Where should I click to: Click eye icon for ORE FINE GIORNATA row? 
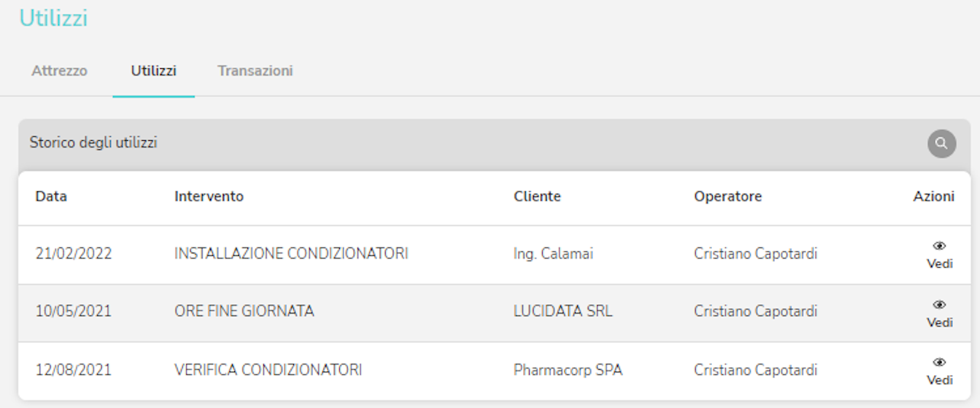[939, 305]
